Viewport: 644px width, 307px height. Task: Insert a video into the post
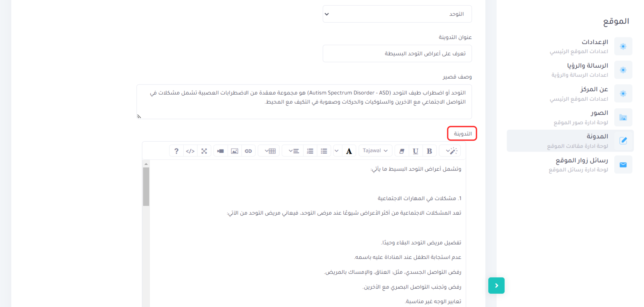tap(221, 151)
